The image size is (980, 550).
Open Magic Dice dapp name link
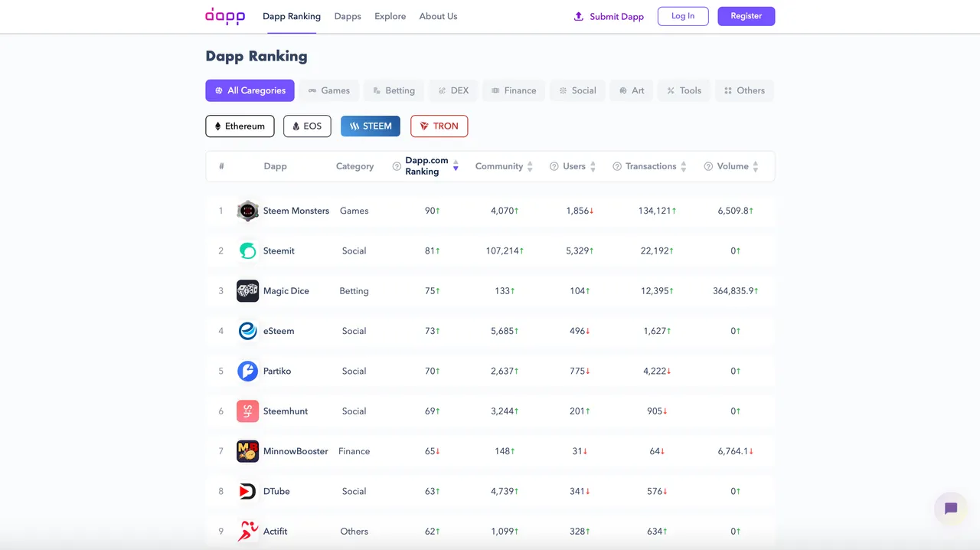[286, 291]
